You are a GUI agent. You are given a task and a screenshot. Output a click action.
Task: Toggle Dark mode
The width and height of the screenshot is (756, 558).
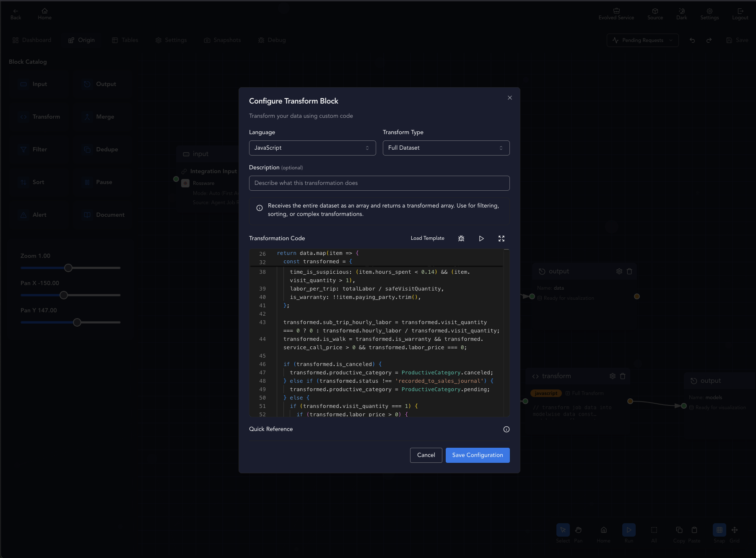tap(682, 14)
